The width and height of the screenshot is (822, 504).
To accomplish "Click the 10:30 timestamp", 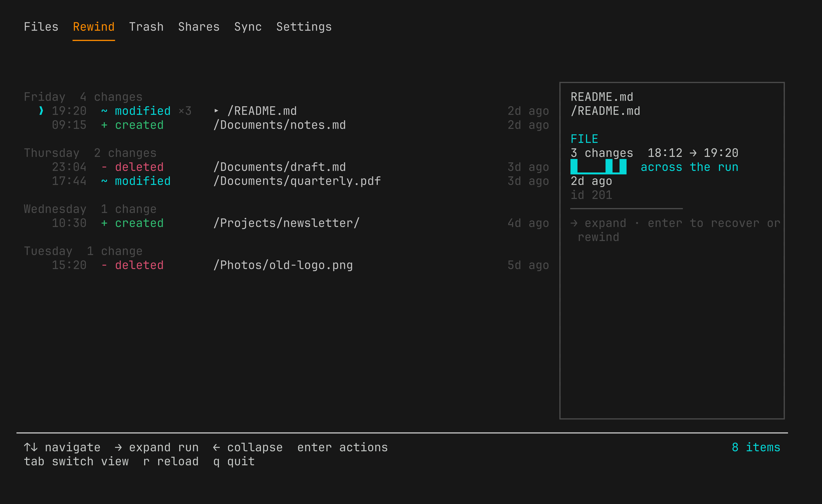I will coord(69,223).
